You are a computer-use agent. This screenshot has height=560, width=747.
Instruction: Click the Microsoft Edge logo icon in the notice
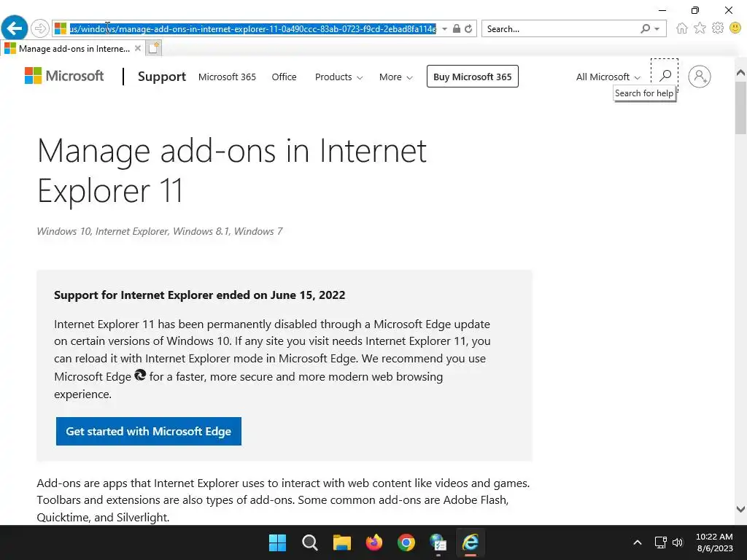click(x=140, y=376)
